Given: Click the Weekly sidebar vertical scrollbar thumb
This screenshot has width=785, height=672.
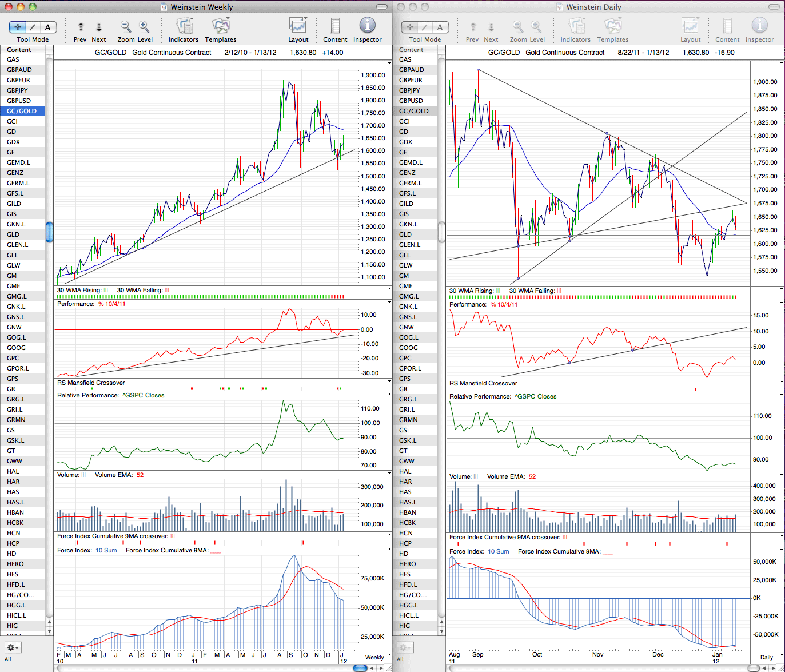Looking at the screenshot, I should 49,232.
